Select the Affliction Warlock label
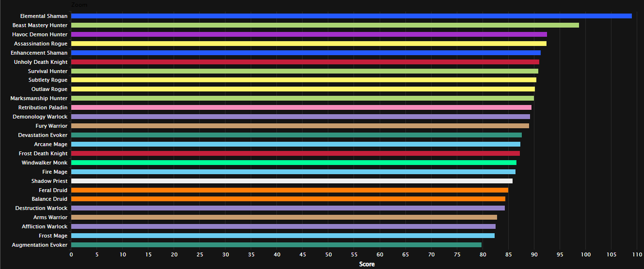This screenshot has height=269, width=644. coord(45,227)
